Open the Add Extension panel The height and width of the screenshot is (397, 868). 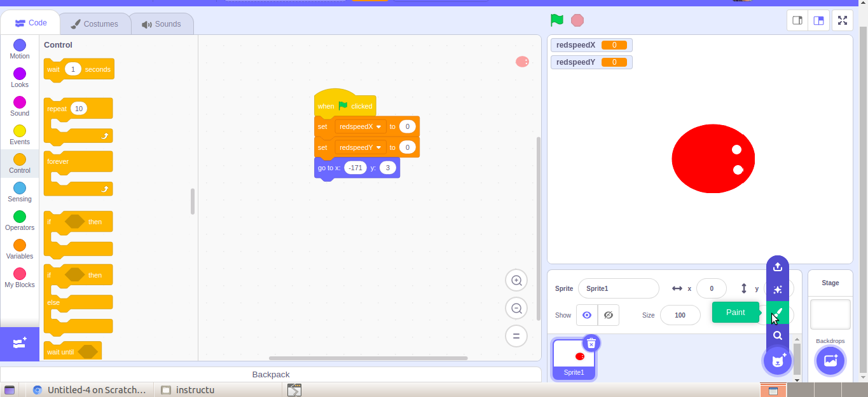pyautogui.click(x=20, y=344)
